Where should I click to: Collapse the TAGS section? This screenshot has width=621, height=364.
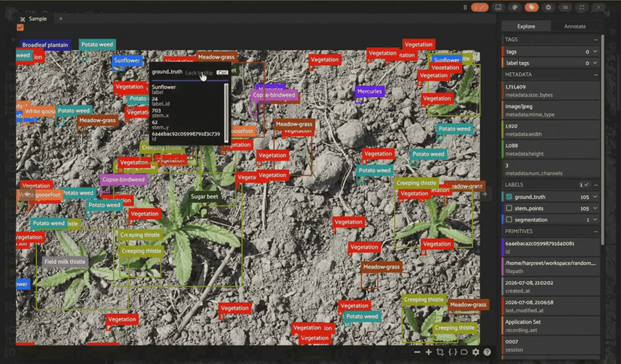596,39
